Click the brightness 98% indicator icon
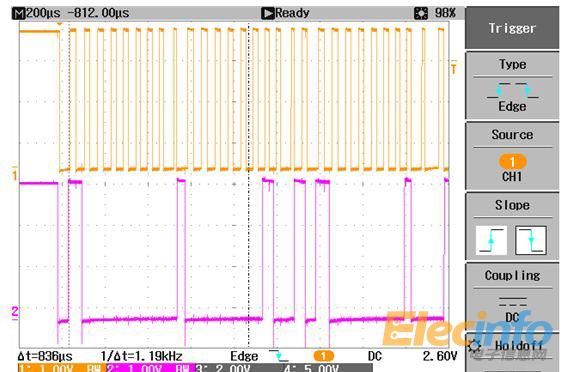566x372 pixels. point(421,13)
